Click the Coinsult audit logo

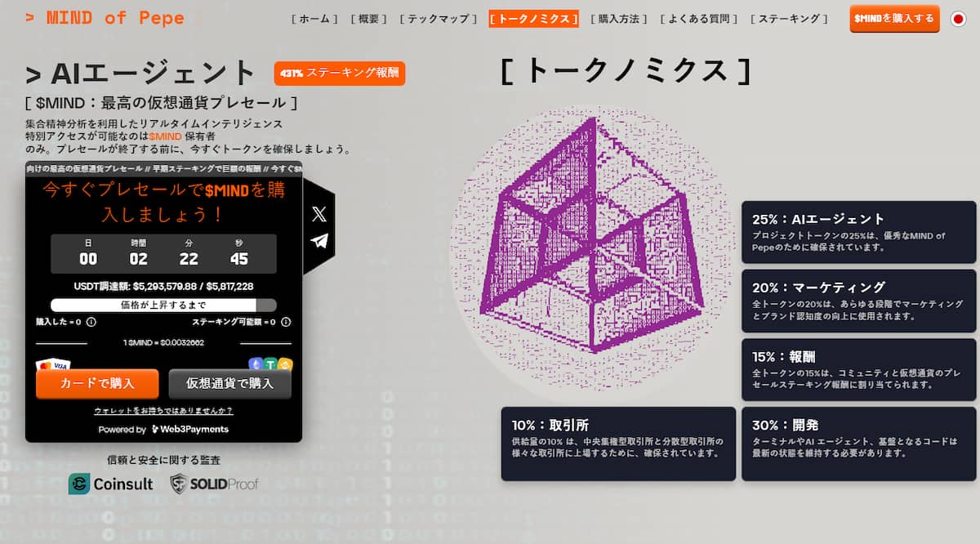(110, 484)
